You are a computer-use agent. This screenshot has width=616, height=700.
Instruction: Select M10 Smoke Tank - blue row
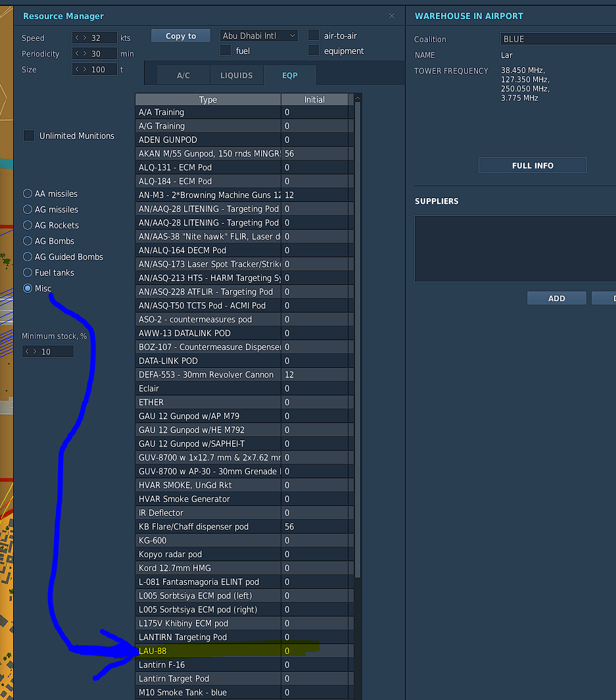point(245,692)
